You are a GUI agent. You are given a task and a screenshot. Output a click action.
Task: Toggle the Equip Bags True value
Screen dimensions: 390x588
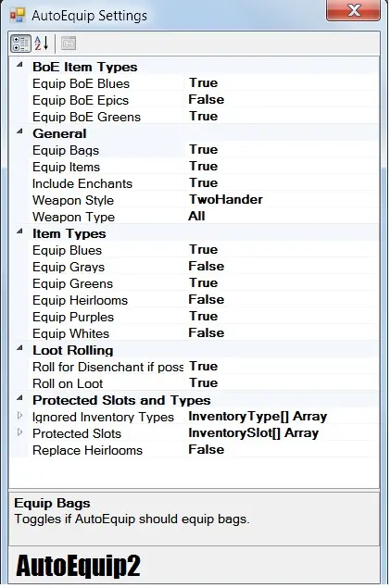(x=203, y=150)
